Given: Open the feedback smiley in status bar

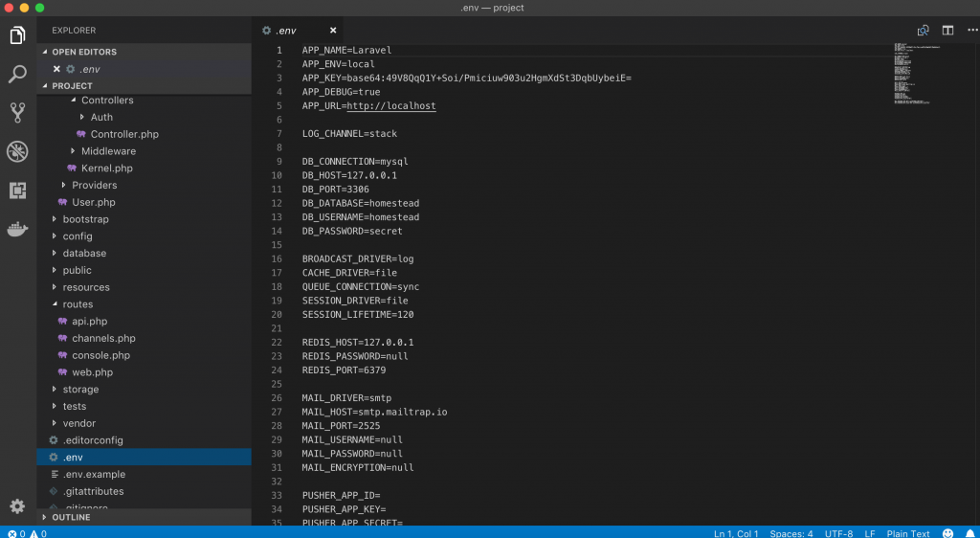Looking at the screenshot, I should [948, 533].
